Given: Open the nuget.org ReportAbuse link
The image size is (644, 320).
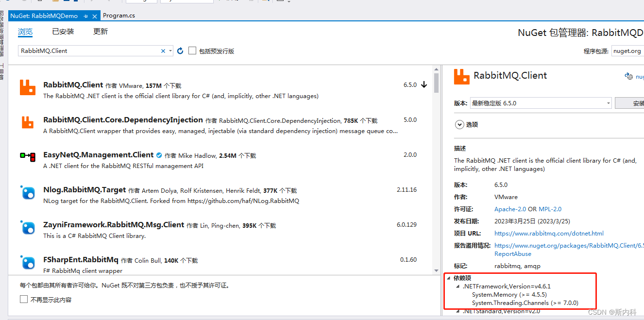Looking at the screenshot, I should point(569,250).
